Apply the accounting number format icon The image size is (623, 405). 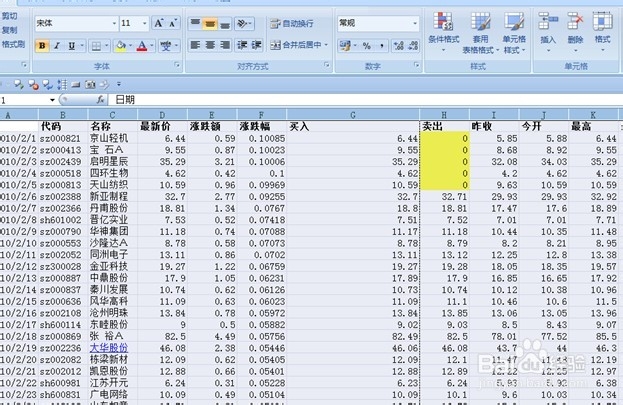344,46
